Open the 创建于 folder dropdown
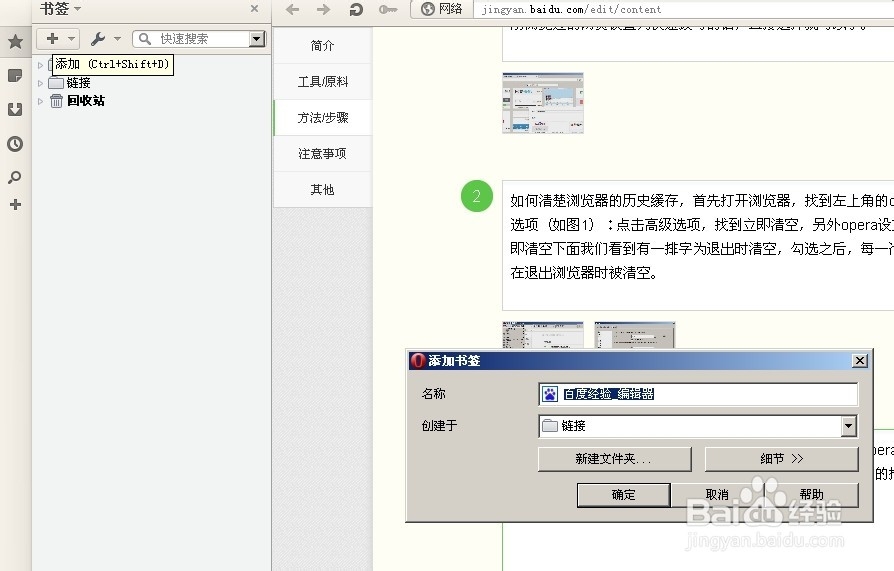894x571 pixels. click(x=848, y=426)
